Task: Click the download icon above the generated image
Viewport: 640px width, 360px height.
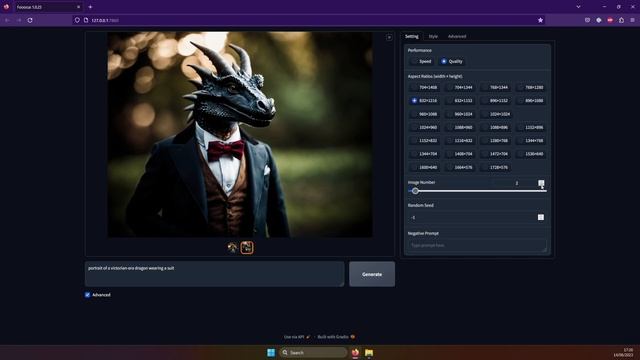Action: pos(389,38)
